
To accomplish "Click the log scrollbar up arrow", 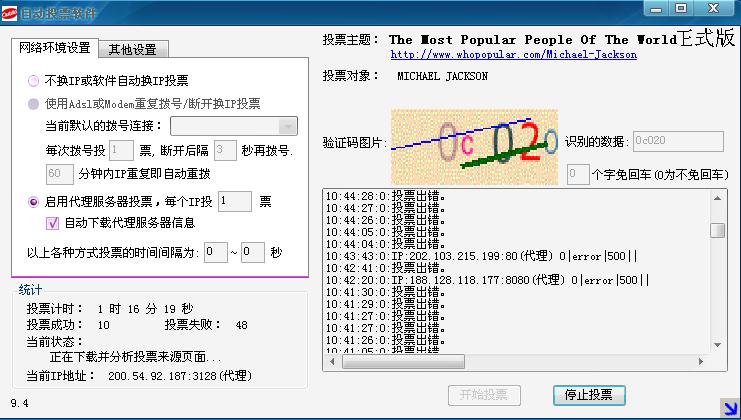I will (717, 198).
